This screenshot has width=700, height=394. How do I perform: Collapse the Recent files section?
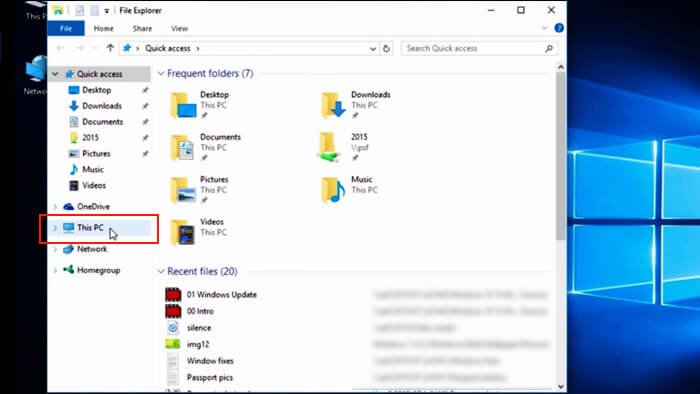(x=161, y=271)
